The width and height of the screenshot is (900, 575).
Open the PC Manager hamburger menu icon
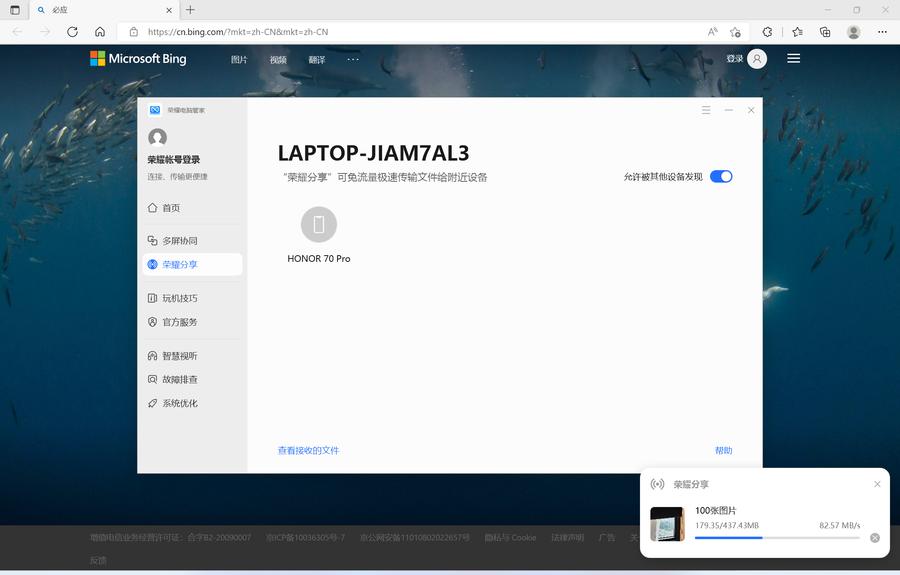click(706, 110)
